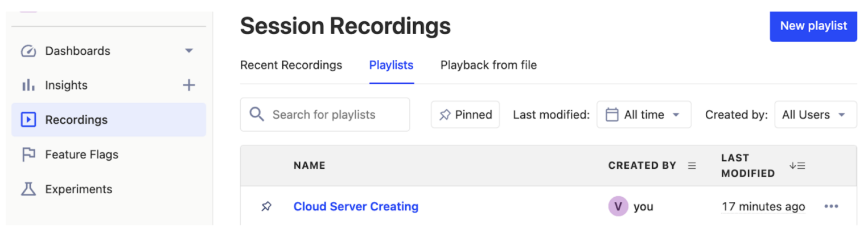Click the Experiments flask icon

[x=28, y=189]
